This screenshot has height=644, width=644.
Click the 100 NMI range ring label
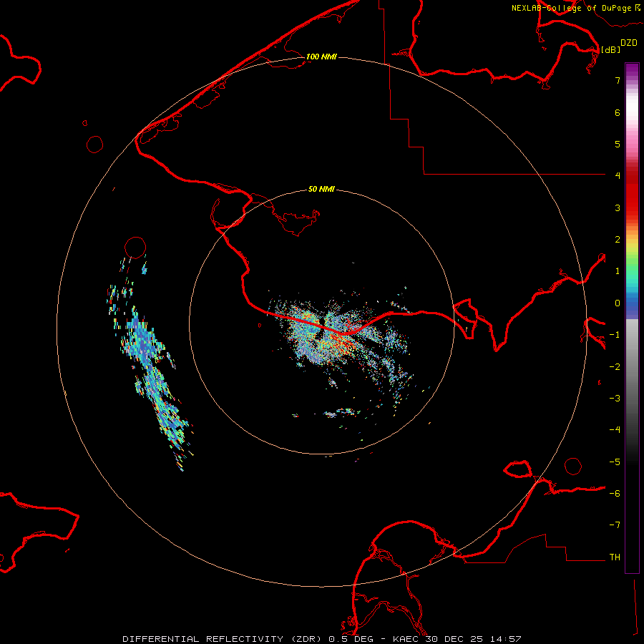(321, 57)
